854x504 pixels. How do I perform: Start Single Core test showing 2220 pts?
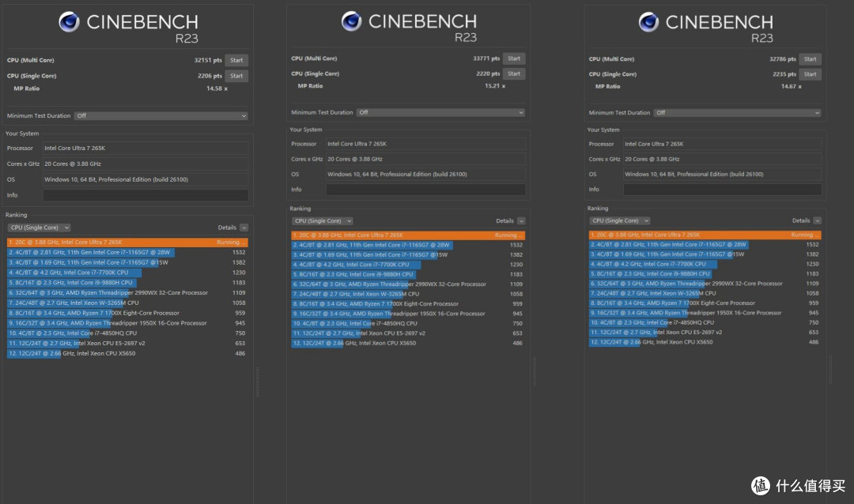[514, 73]
